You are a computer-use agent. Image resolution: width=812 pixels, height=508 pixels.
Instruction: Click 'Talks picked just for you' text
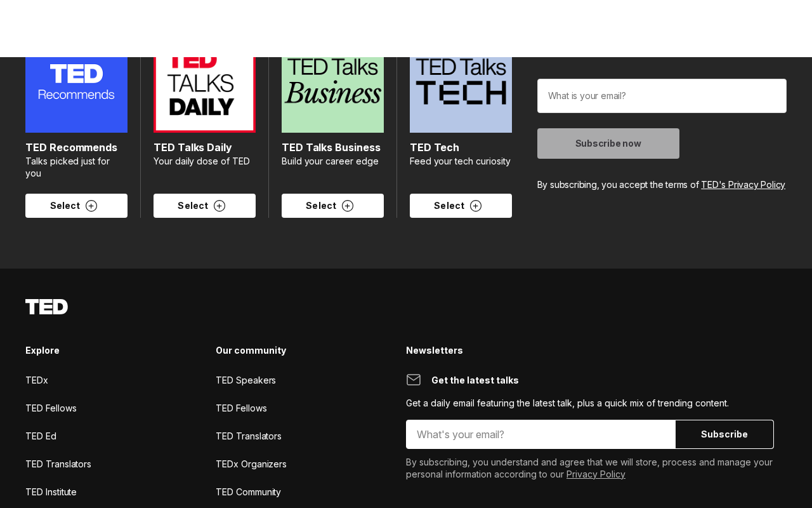(67, 167)
